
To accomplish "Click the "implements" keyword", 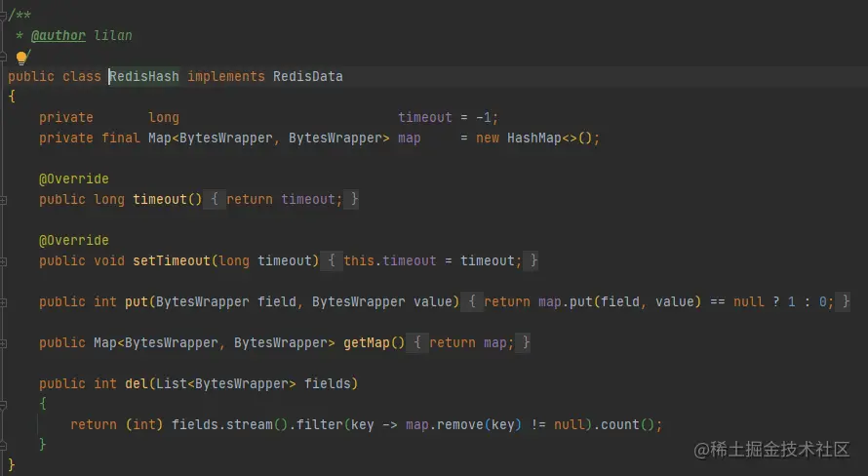I will 226,76.
